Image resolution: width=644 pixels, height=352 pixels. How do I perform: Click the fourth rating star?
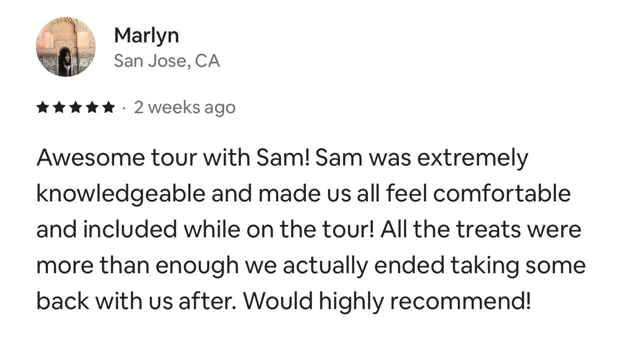coord(91,107)
